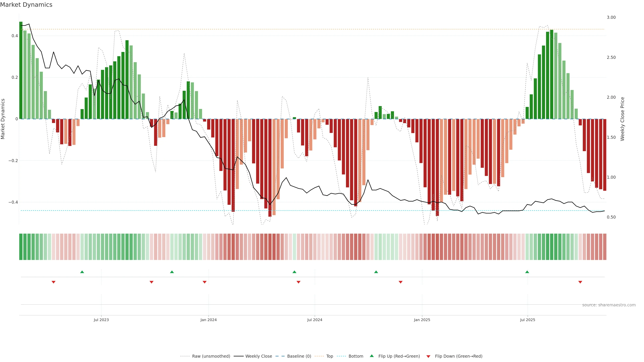Click the Flip Up green triangle legend icon
The height and width of the screenshot is (362, 644).
371,356
